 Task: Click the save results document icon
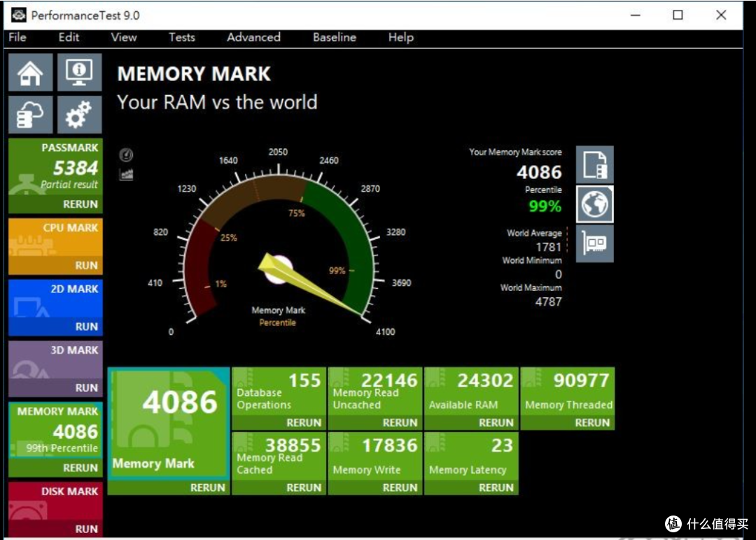point(594,165)
